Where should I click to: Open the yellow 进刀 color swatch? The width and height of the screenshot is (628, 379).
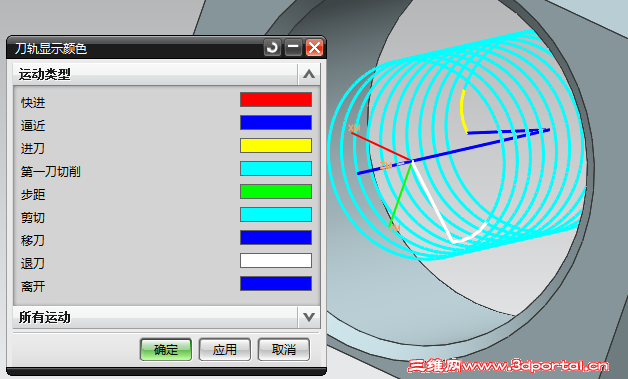[276, 145]
